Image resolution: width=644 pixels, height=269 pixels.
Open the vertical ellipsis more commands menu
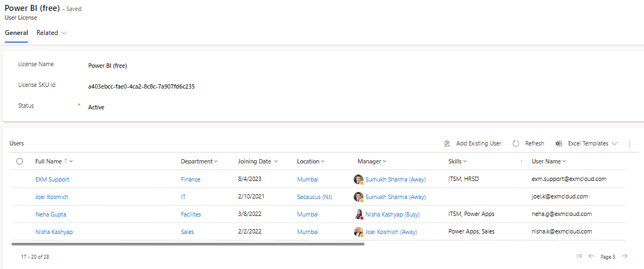(x=629, y=144)
